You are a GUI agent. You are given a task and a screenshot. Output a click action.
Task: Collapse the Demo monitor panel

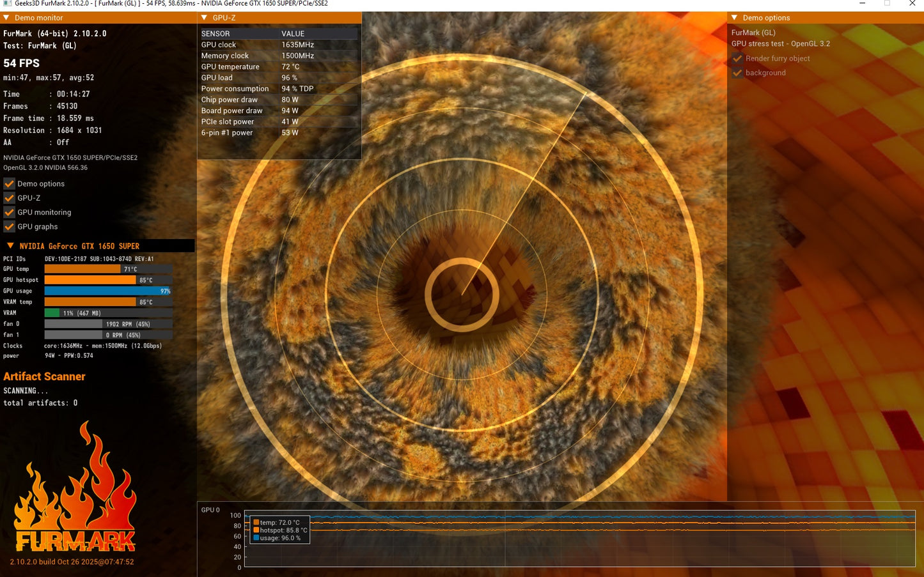click(6, 18)
